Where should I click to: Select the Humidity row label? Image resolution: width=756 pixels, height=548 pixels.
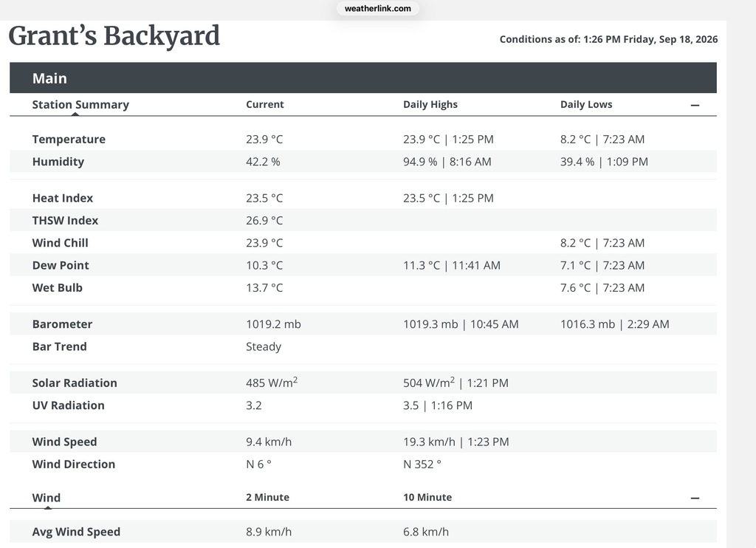58,162
